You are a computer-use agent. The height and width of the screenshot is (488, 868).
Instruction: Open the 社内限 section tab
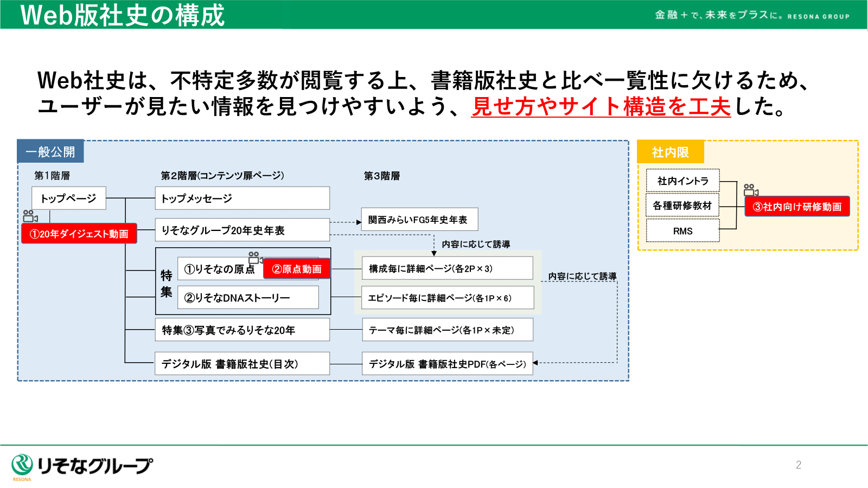(670, 152)
